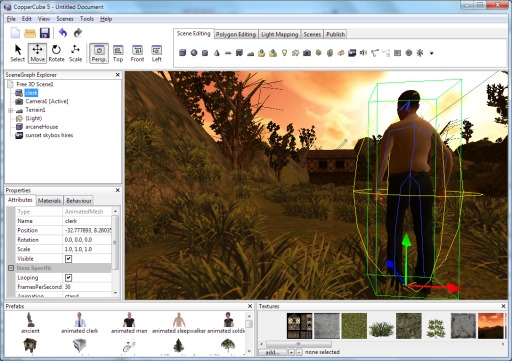Switch to Front view
The height and width of the screenshot is (361, 512).
click(137, 53)
